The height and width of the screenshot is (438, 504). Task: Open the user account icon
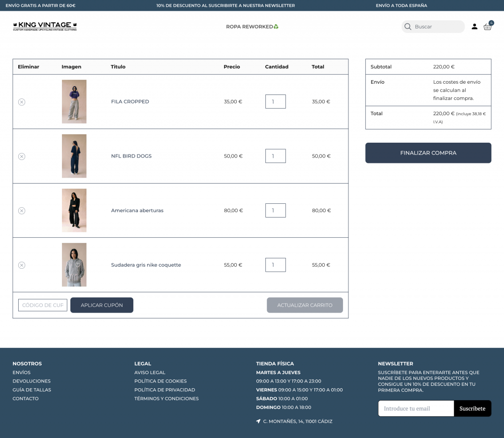(x=474, y=27)
